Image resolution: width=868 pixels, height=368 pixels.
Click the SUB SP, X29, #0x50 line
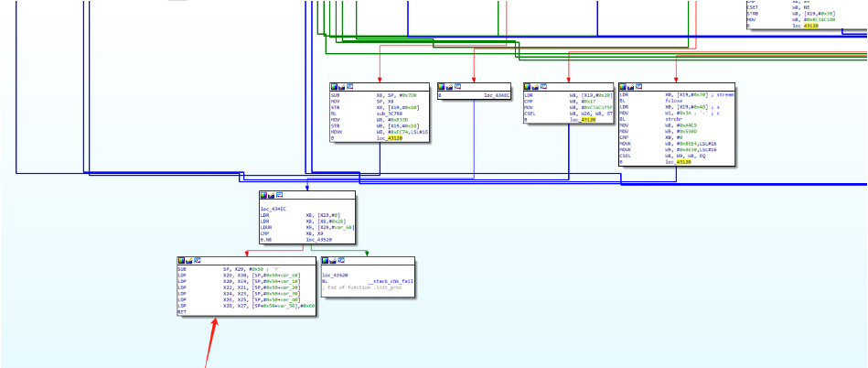coord(231,269)
